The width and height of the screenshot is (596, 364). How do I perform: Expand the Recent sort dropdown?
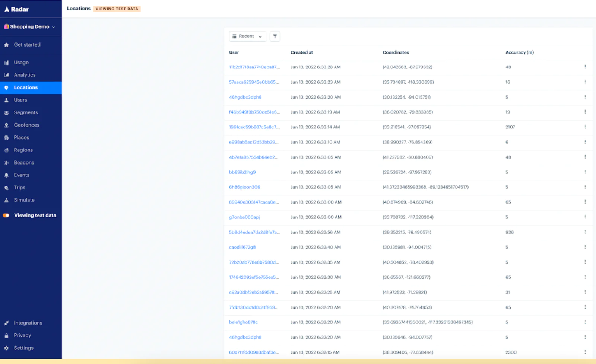(247, 36)
